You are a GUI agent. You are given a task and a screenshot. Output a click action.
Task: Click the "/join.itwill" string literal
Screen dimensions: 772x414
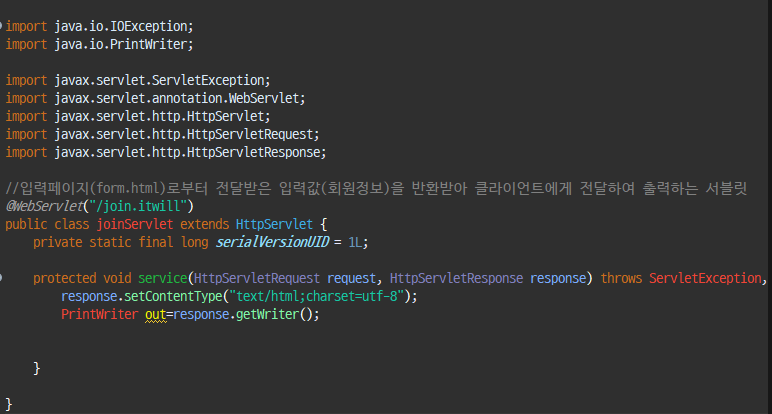point(138,206)
